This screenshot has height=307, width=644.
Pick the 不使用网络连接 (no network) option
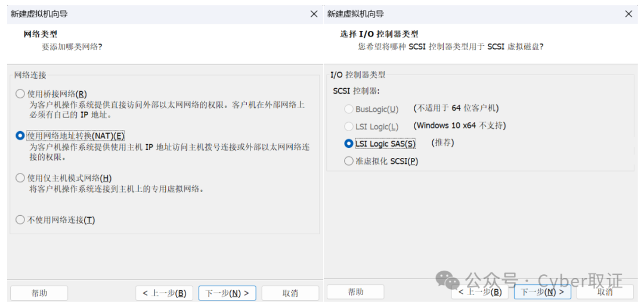tap(20, 220)
